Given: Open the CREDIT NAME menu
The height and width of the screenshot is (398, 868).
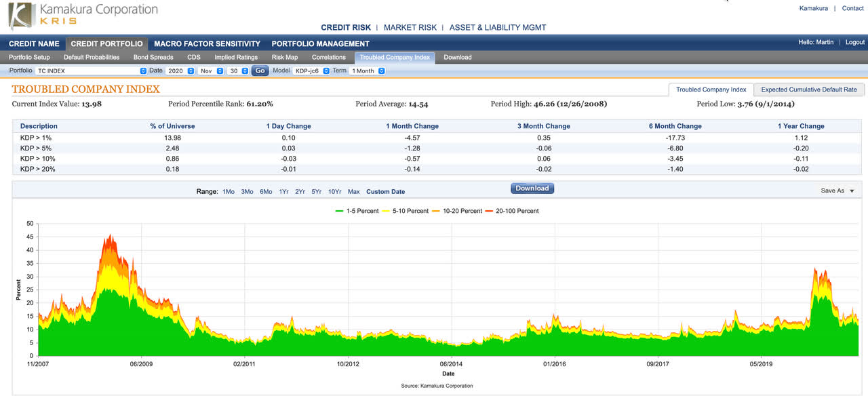Looking at the screenshot, I should 34,43.
